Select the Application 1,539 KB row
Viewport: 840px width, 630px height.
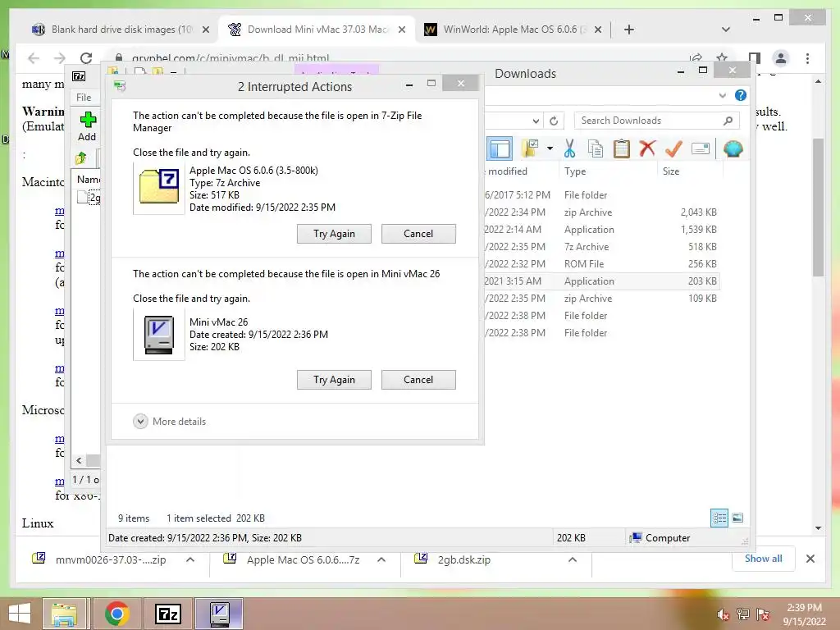point(600,230)
